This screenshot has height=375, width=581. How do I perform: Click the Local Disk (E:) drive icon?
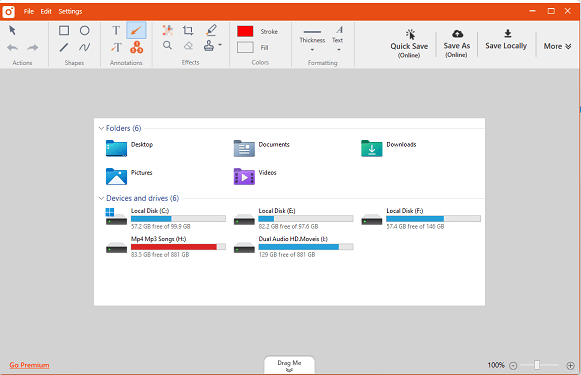click(244, 219)
